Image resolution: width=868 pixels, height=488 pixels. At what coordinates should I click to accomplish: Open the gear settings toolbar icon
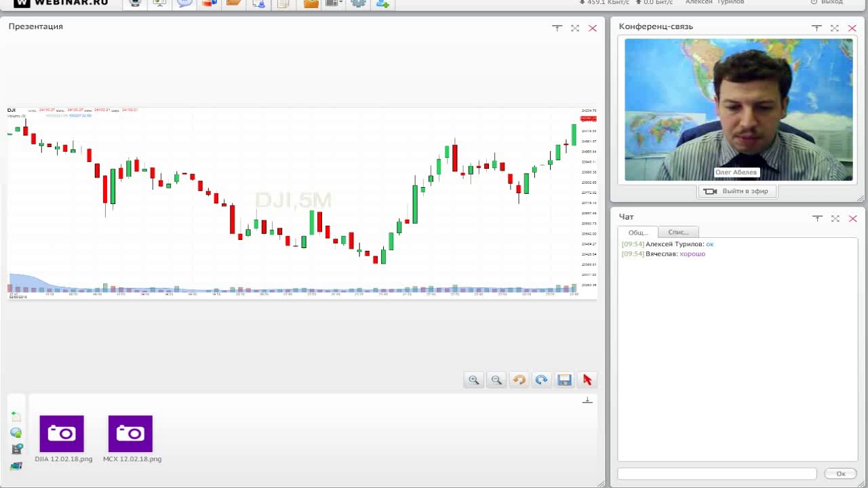[x=359, y=3]
